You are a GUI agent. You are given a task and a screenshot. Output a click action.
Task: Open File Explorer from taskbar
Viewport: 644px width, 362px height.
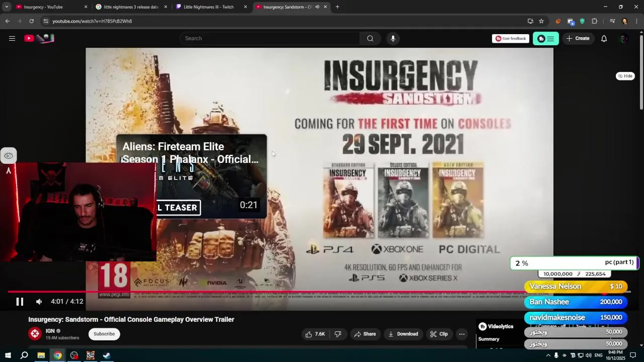tap(41, 355)
